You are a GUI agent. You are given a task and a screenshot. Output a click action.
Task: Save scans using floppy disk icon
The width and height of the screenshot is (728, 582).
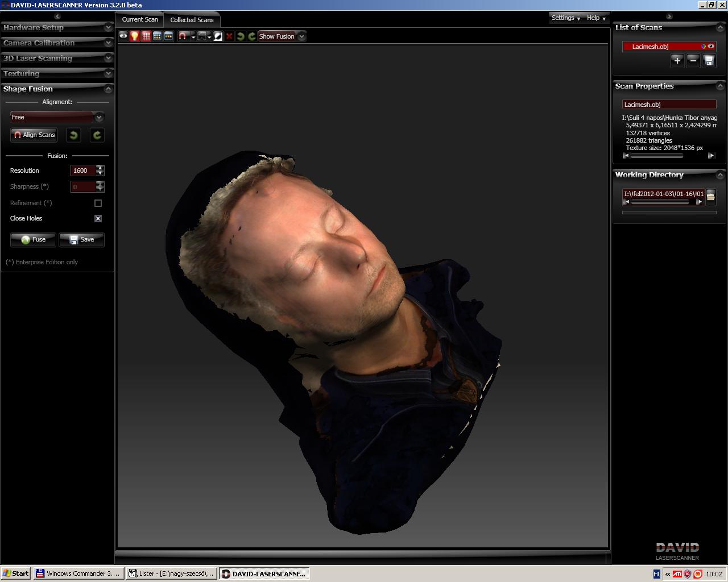(x=709, y=61)
